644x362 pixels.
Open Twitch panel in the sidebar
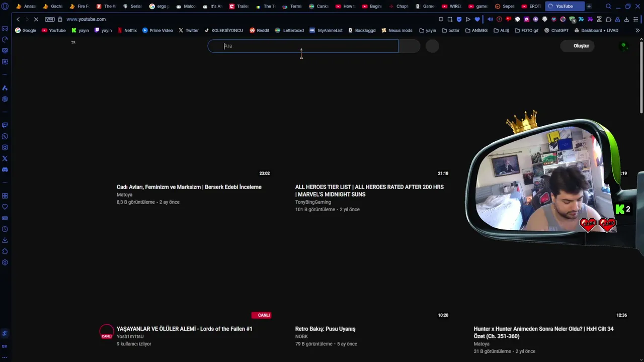click(5, 125)
